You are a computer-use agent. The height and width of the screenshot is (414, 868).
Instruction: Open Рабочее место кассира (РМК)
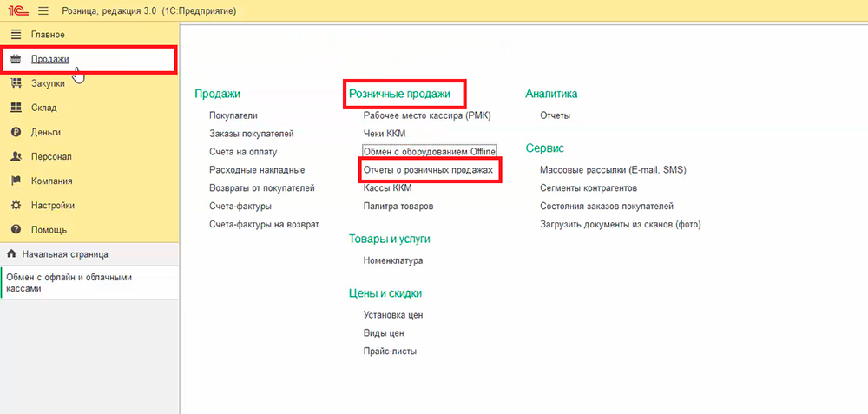point(426,115)
